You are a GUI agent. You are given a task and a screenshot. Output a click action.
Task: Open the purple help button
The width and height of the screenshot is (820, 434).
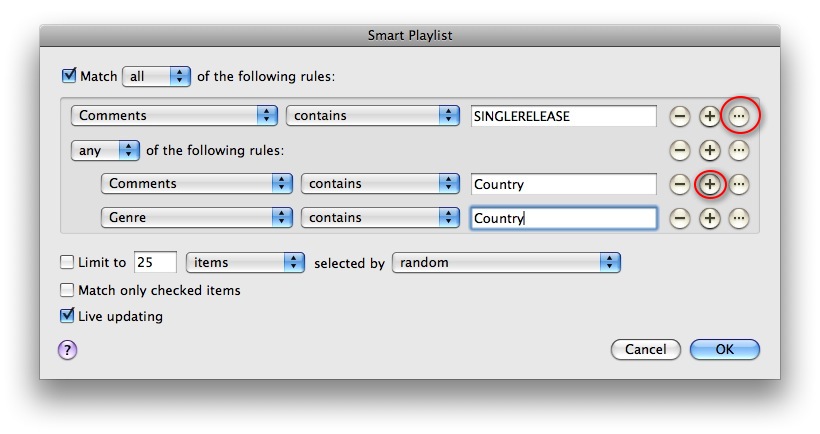click(x=67, y=349)
